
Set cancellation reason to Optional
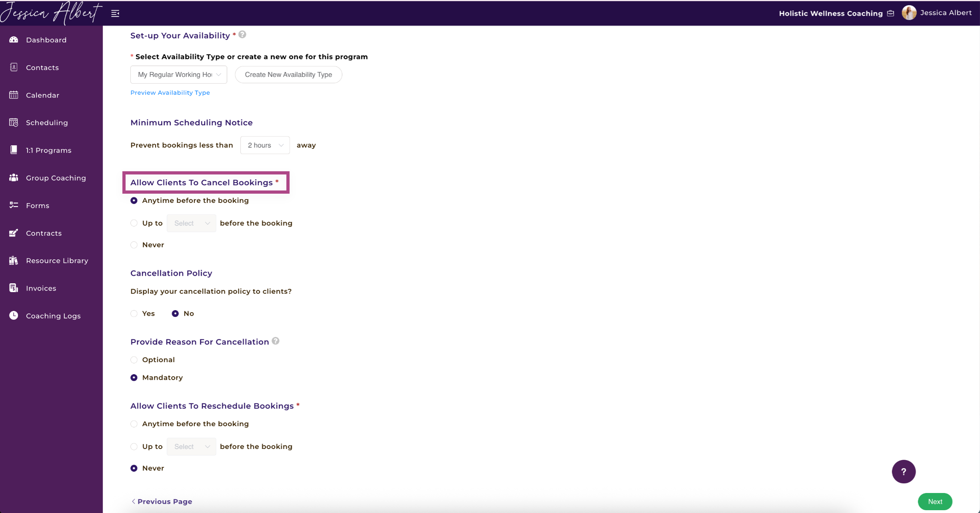click(134, 360)
